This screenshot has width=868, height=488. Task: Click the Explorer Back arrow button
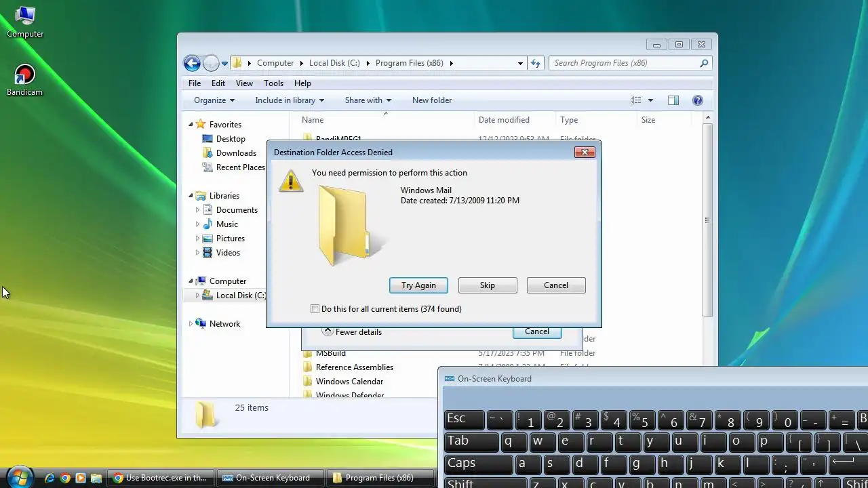[x=193, y=63]
